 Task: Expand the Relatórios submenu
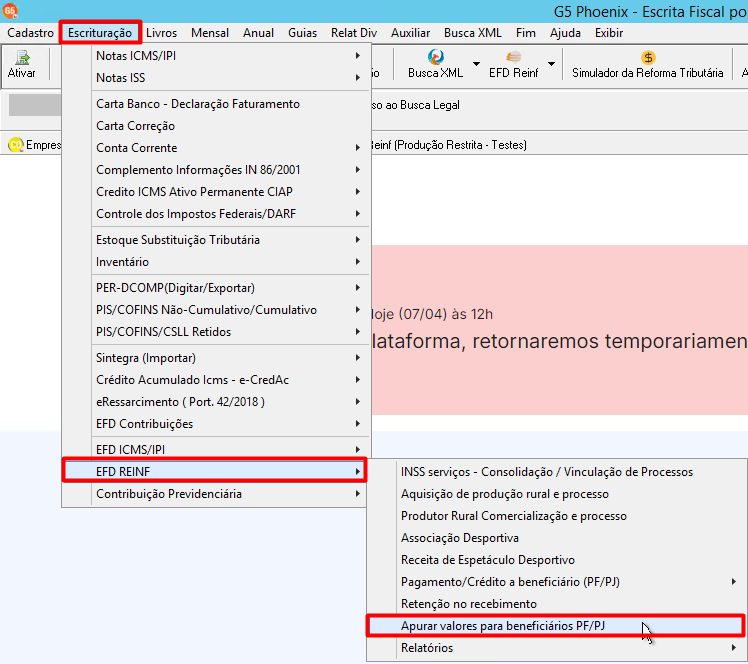(x=556, y=648)
